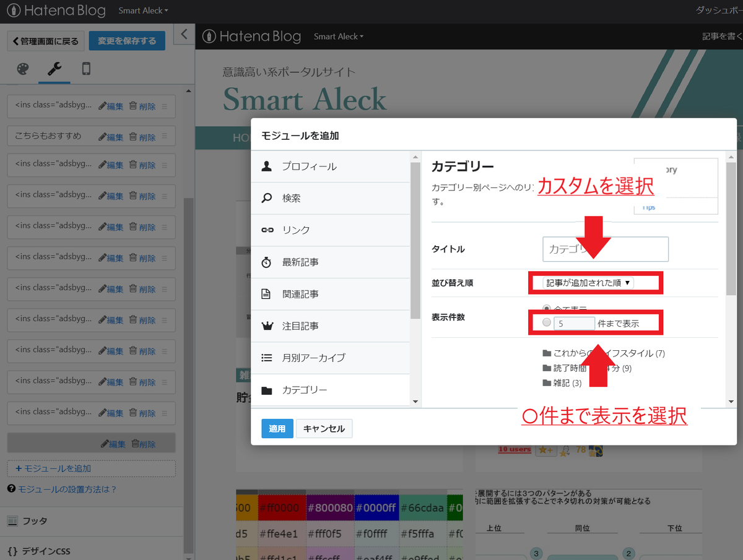Click the これからのライフスタイル (7) category
The image size is (743, 560).
pos(604,353)
